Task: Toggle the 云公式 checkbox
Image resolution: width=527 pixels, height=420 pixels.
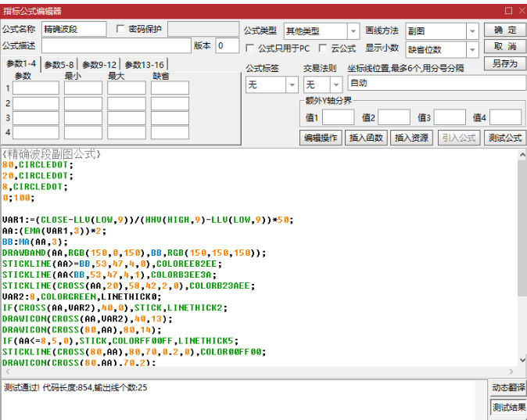Action: click(x=323, y=48)
